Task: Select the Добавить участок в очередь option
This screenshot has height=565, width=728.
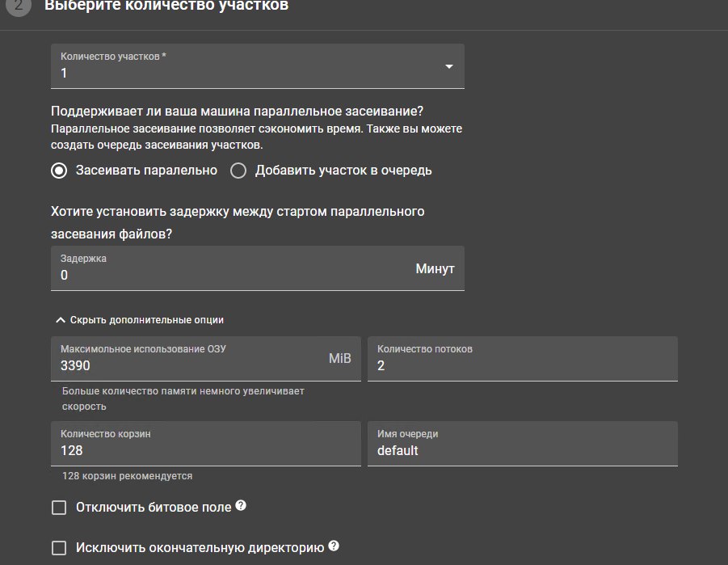Action: point(238,171)
